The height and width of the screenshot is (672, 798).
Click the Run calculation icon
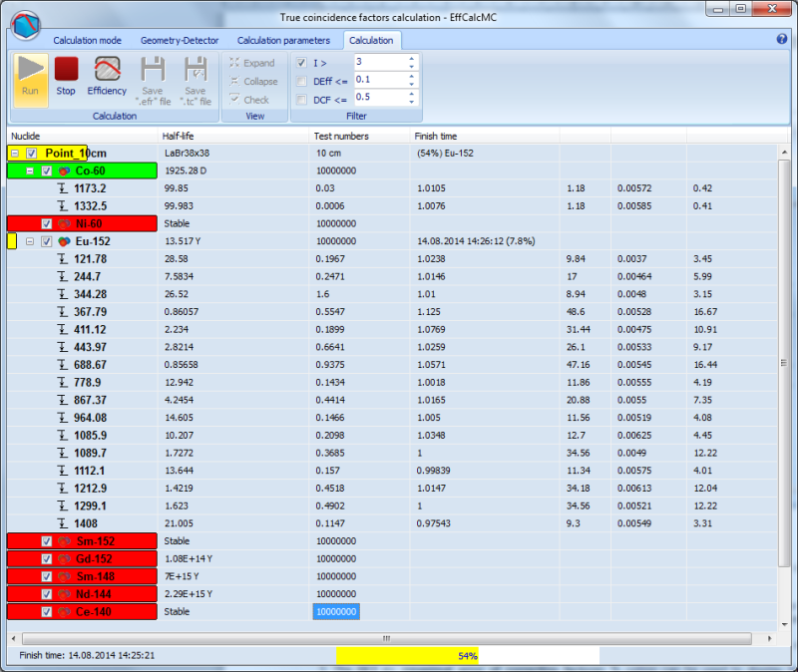click(x=31, y=75)
